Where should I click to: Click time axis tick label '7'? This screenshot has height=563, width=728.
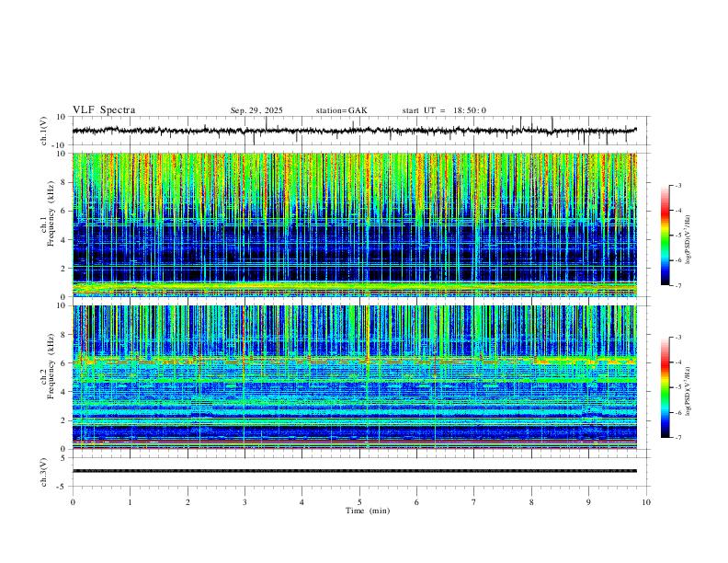pos(474,502)
